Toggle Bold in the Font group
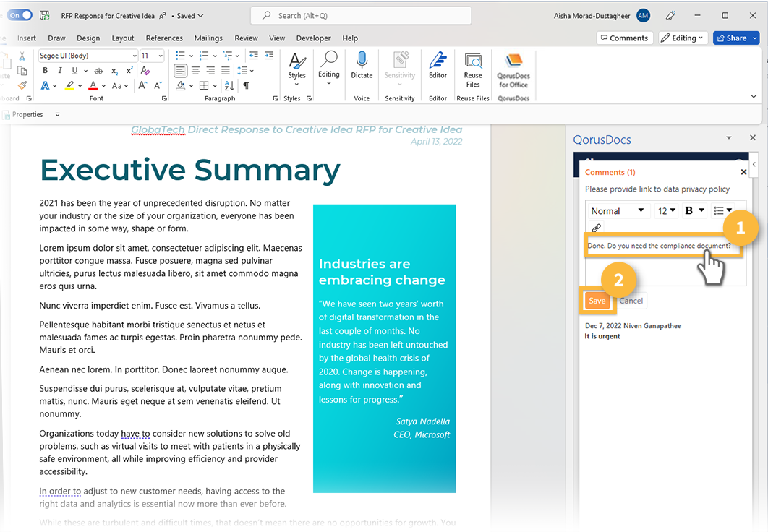768x532 pixels. point(45,71)
